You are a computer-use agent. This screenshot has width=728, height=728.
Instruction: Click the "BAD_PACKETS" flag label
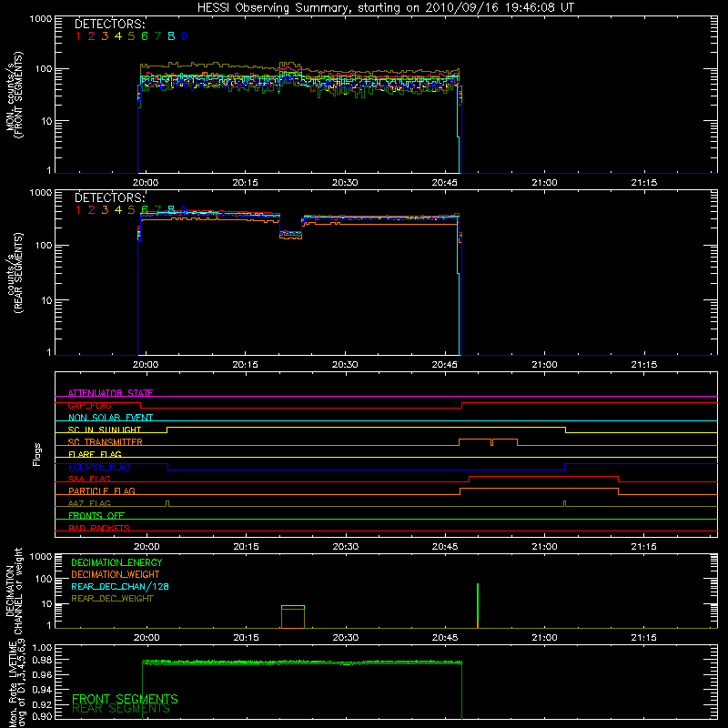point(99,528)
